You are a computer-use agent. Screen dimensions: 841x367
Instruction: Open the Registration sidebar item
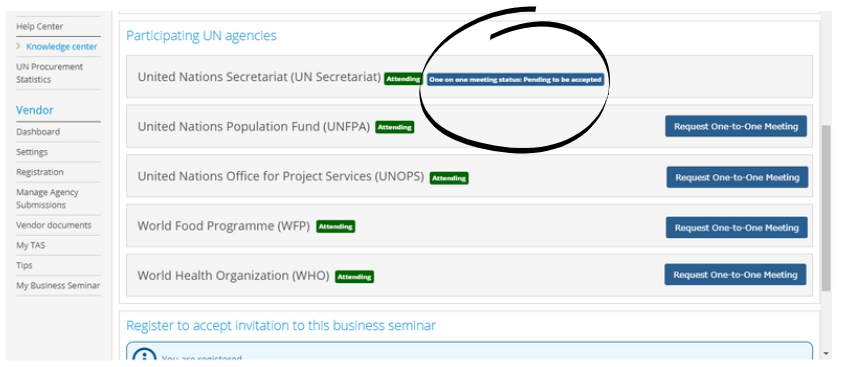[40, 172]
